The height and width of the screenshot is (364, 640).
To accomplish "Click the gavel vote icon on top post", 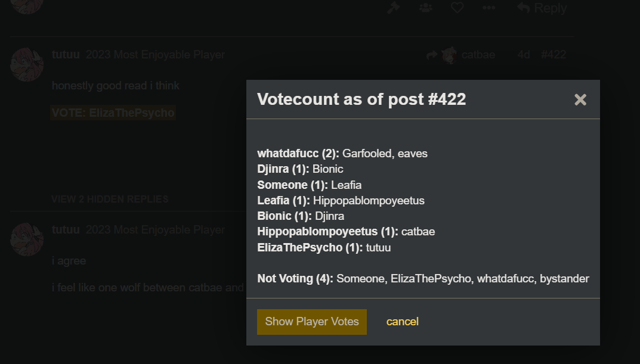I will (393, 7).
